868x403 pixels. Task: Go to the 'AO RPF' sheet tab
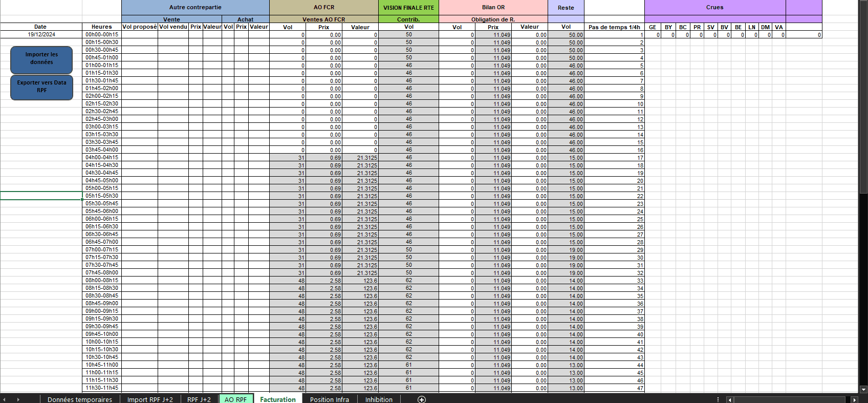[235, 399]
